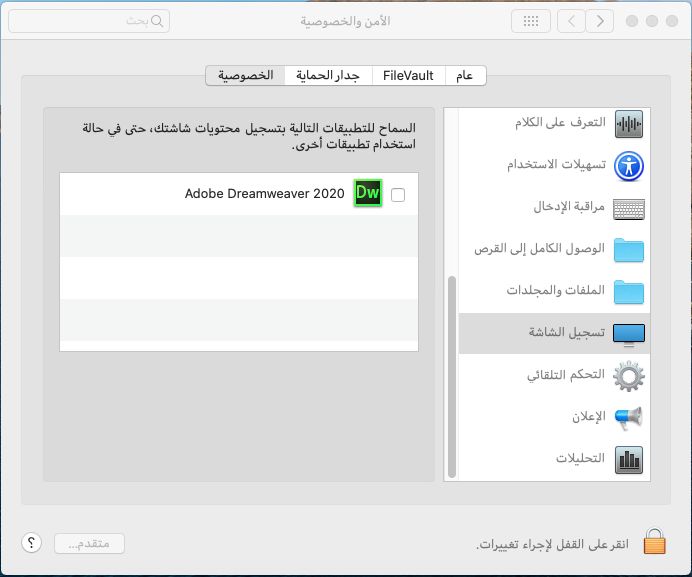
Task: Select the Accessibility icon in sidebar
Action: pyautogui.click(x=629, y=166)
